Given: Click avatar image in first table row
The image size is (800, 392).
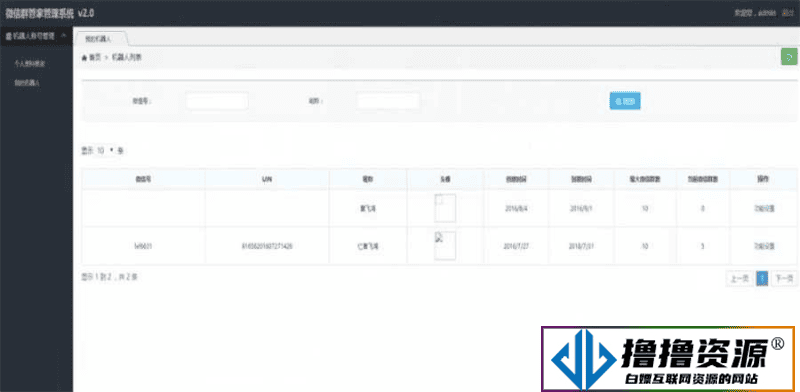Looking at the screenshot, I should [445, 208].
